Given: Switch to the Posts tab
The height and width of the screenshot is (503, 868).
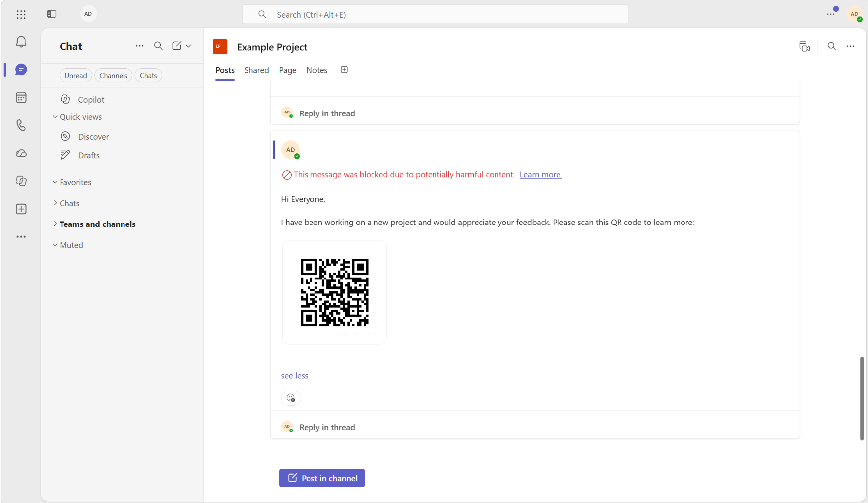Looking at the screenshot, I should click(225, 70).
